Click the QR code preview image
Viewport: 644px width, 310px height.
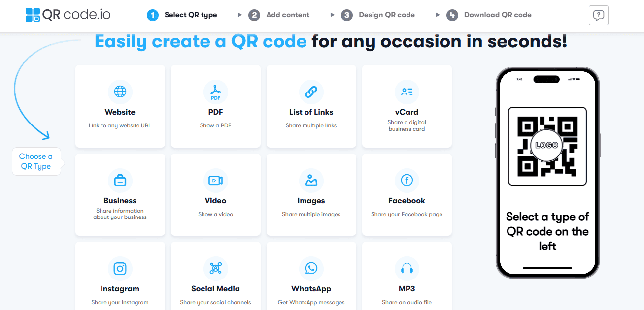[547, 146]
